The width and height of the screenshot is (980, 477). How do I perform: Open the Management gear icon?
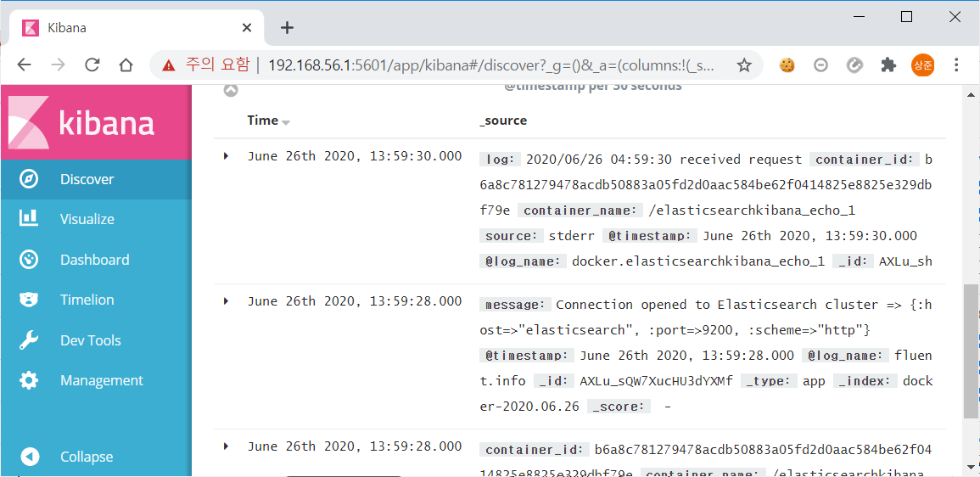pyautogui.click(x=30, y=380)
